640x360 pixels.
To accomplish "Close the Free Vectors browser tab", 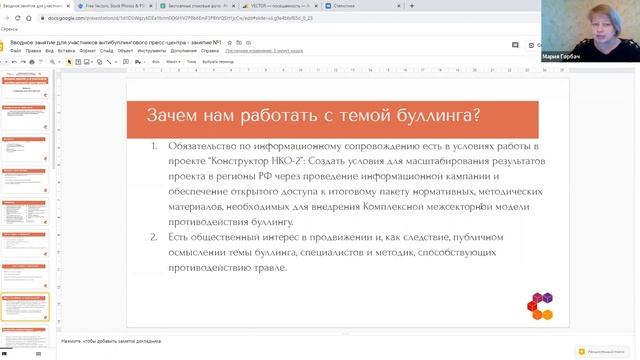I will [x=151, y=6].
